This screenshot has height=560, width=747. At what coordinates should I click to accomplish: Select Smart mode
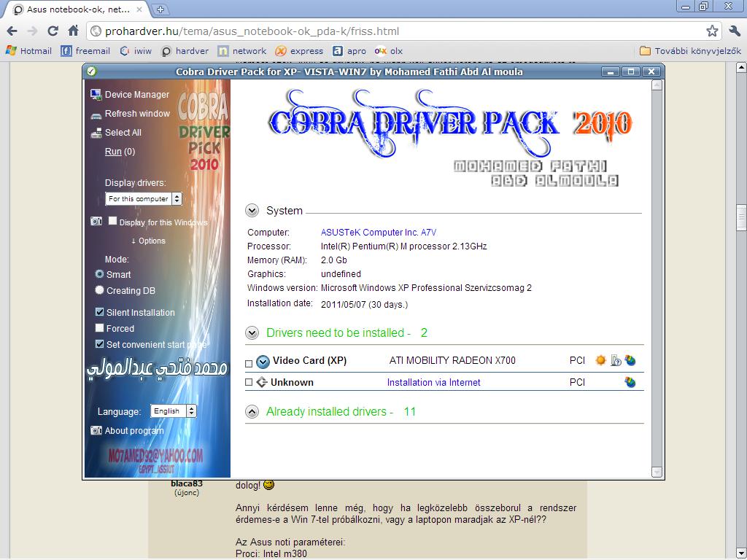(99, 274)
